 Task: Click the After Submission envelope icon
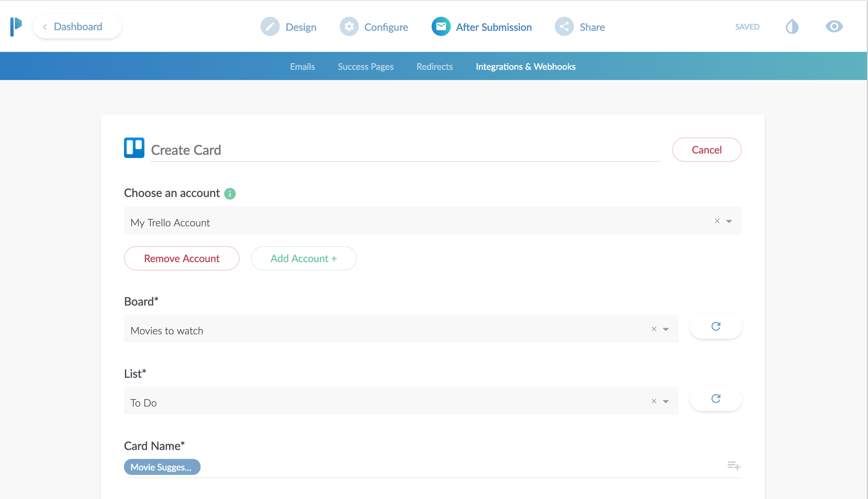(x=440, y=27)
